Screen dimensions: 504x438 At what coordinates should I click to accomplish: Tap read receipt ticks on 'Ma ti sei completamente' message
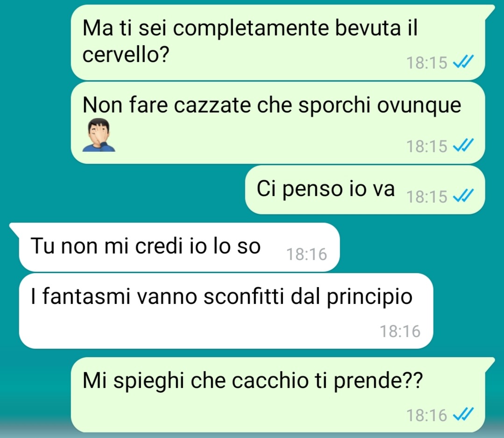pos(463,62)
